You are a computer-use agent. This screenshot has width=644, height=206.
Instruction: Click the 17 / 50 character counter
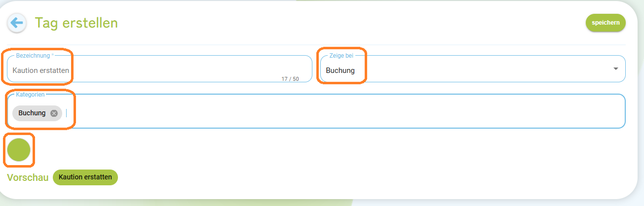290,79
